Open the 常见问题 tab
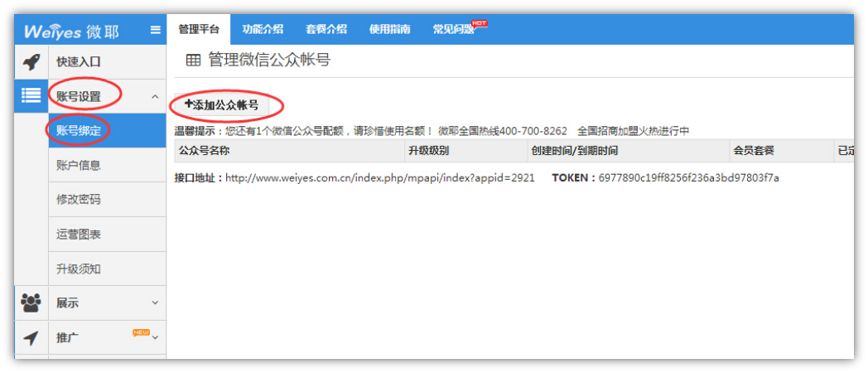Image resolution: width=868 pixels, height=373 pixels. point(454,29)
